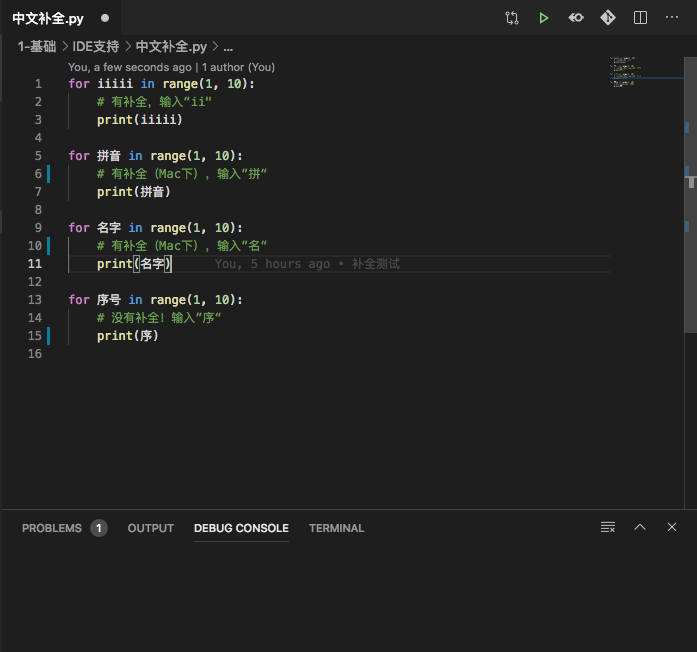Toggle the file annotations eye-arrow icon

pos(576,18)
